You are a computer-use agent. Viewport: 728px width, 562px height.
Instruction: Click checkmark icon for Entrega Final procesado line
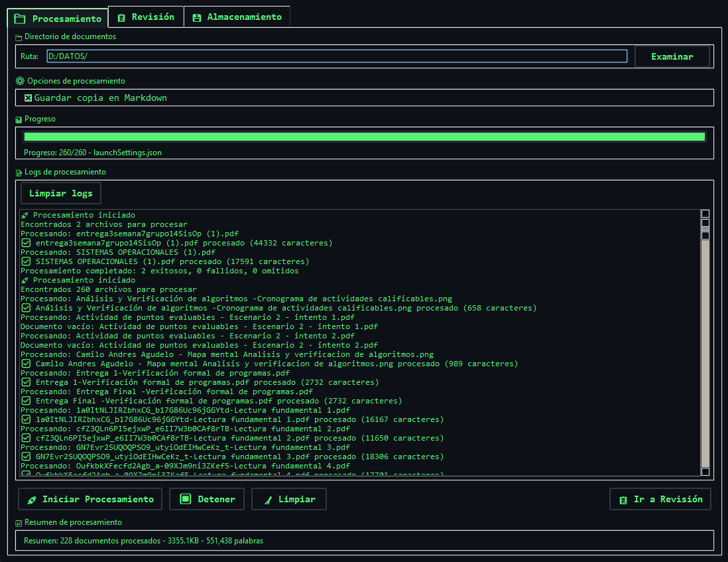26,401
